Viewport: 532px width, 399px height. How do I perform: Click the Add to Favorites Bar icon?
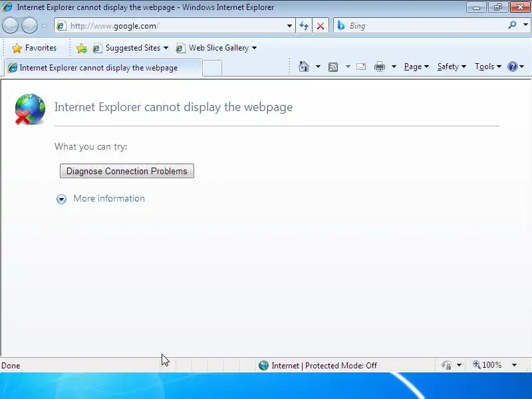(82, 48)
